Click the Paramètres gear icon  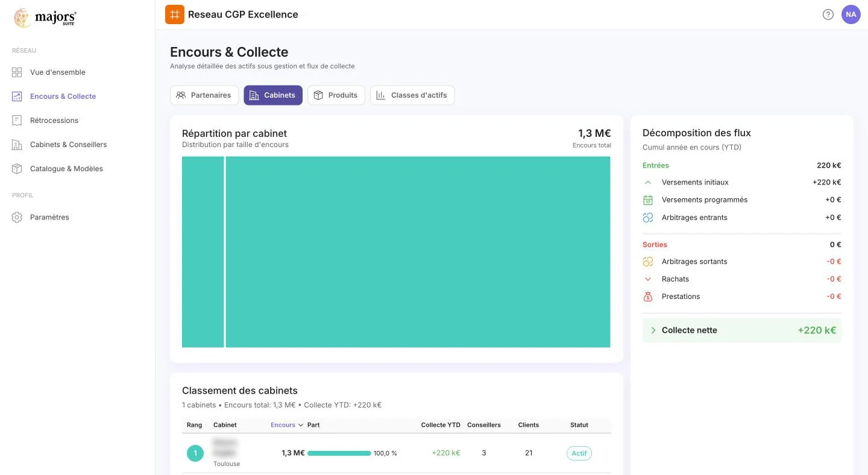(17, 217)
